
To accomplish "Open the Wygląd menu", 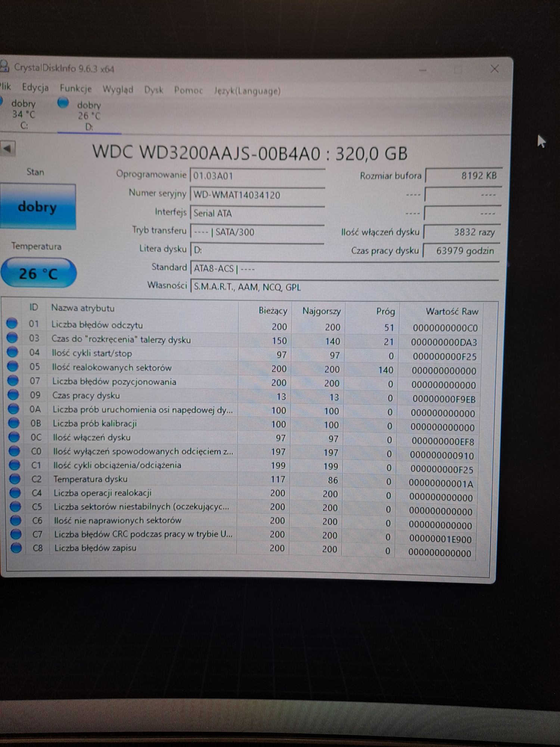I will (x=118, y=90).
